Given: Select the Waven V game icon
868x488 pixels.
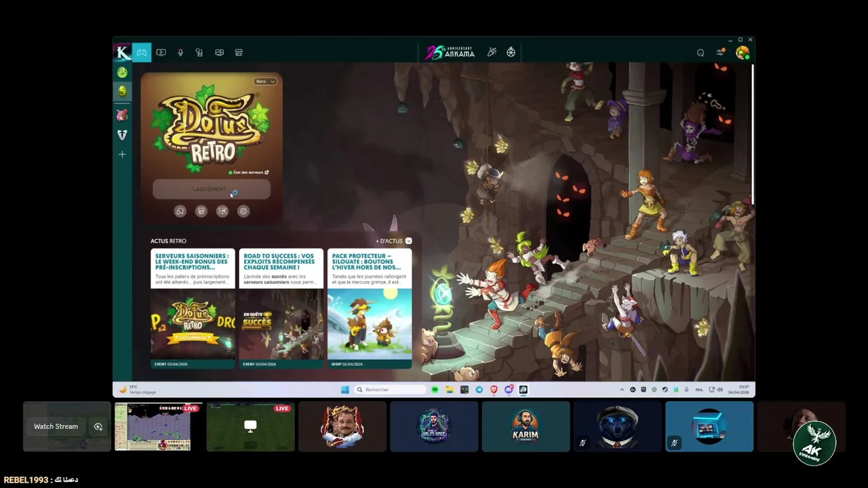Looking at the screenshot, I should 122,135.
